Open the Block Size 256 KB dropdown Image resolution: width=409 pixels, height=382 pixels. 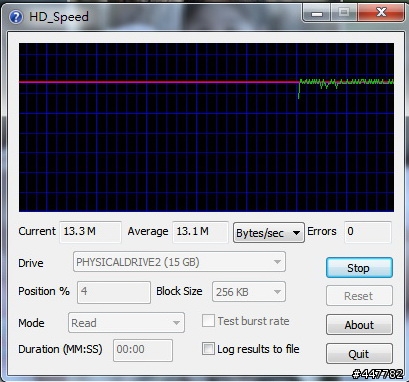(249, 292)
